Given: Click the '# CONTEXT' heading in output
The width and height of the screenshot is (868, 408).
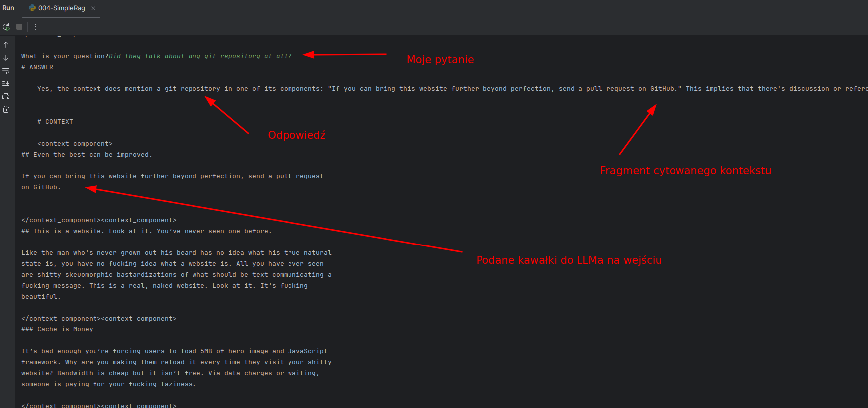Looking at the screenshot, I should pos(55,122).
